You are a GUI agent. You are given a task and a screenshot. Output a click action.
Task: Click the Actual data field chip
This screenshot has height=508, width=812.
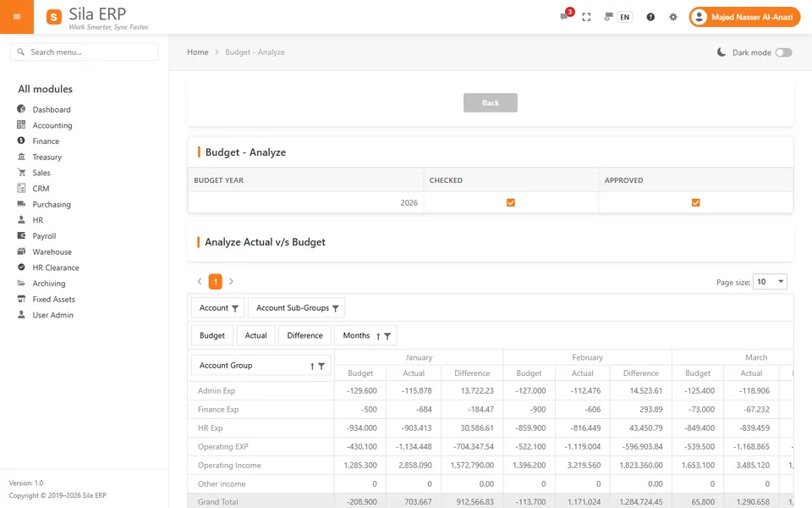(255, 335)
